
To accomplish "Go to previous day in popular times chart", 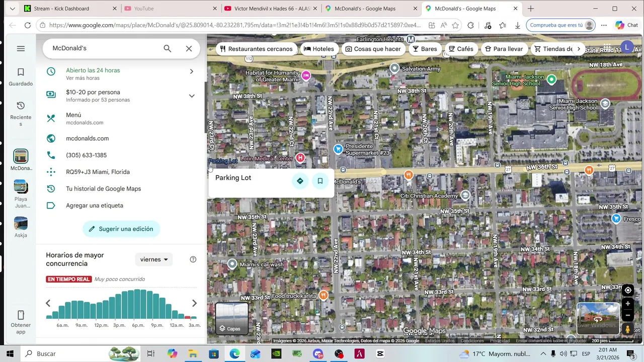I will 48,303.
